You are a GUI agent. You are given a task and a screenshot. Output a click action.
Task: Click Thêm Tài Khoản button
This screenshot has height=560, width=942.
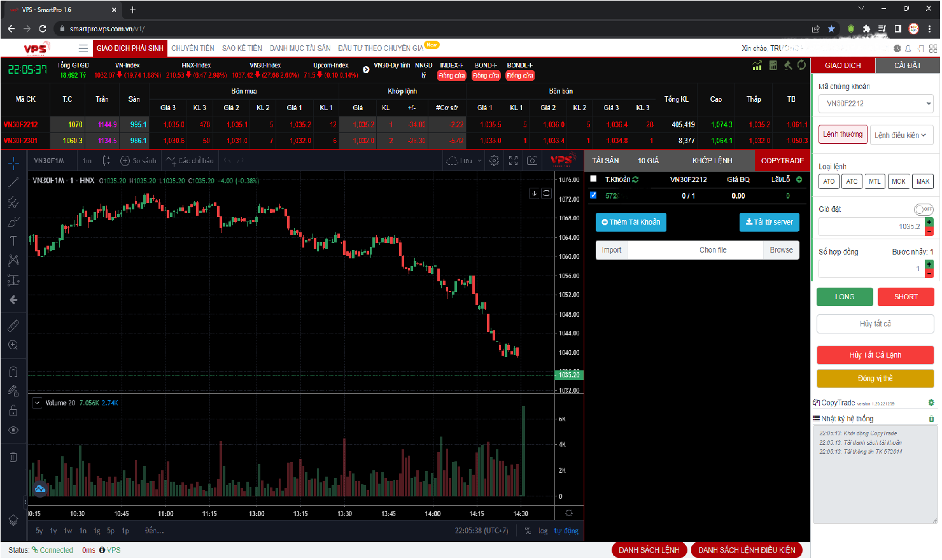click(631, 222)
